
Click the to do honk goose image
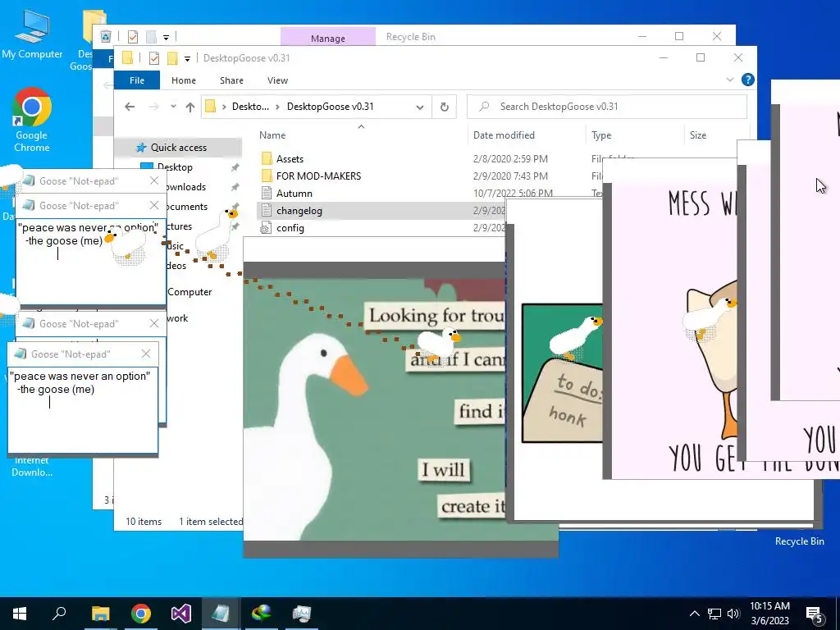(x=563, y=373)
